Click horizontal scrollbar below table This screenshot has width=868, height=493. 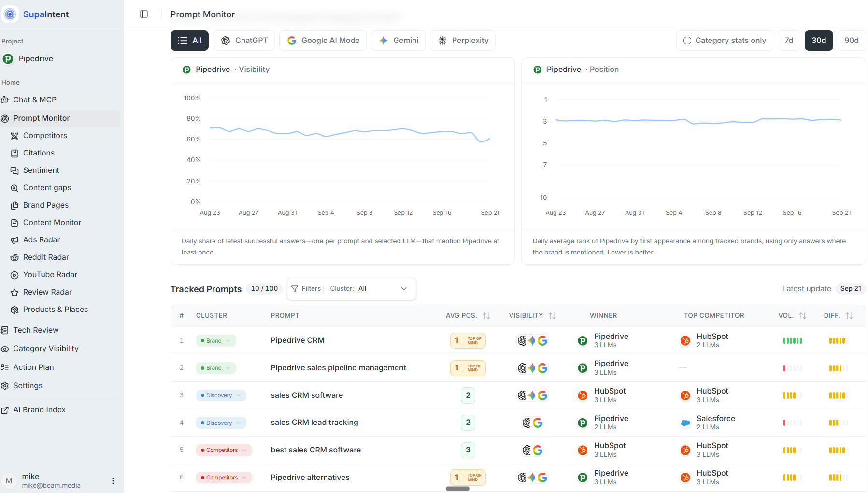tap(457, 489)
